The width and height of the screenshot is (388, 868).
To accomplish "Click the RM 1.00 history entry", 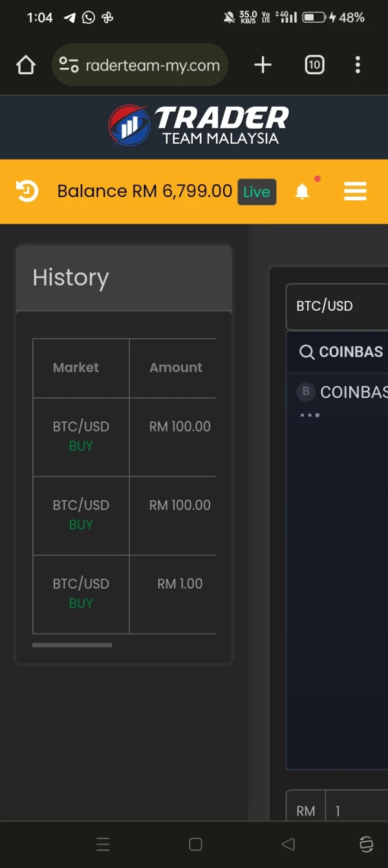I will (x=180, y=584).
